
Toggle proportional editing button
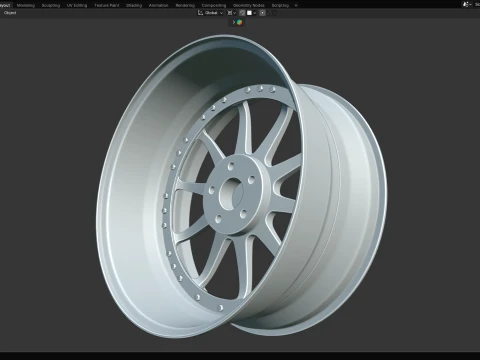(x=263, y=13)
